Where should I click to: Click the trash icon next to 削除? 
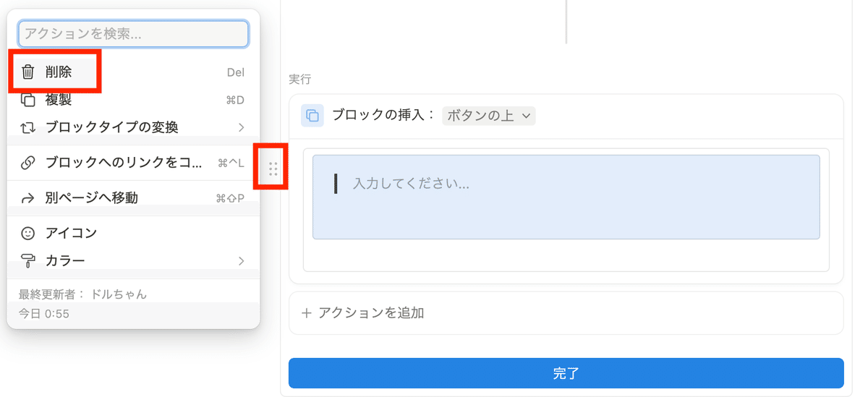(28, 72)
